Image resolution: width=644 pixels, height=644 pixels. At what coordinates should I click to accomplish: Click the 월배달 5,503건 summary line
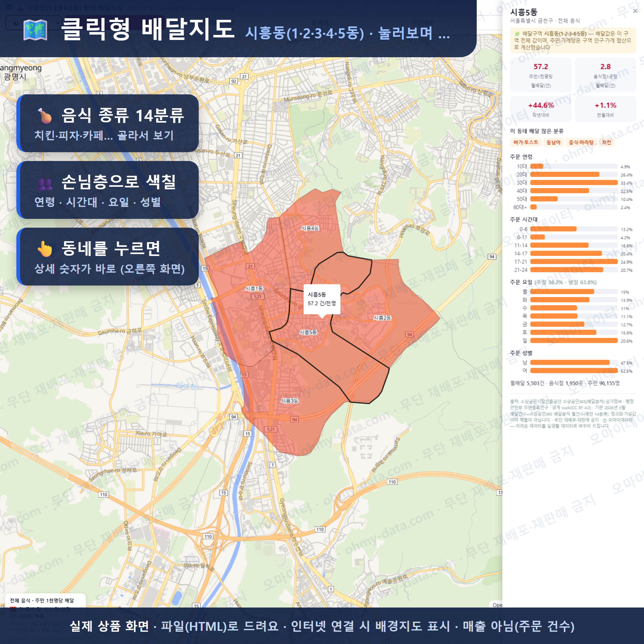(565, 383)
